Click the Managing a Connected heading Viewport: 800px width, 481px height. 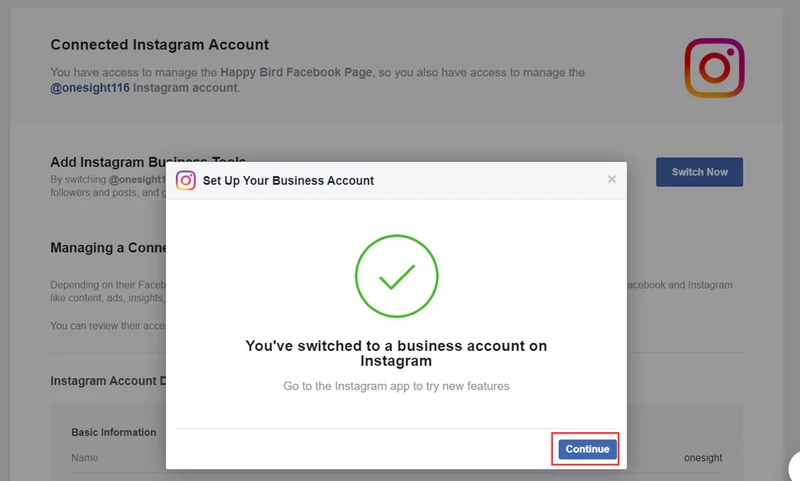[108, 248]
